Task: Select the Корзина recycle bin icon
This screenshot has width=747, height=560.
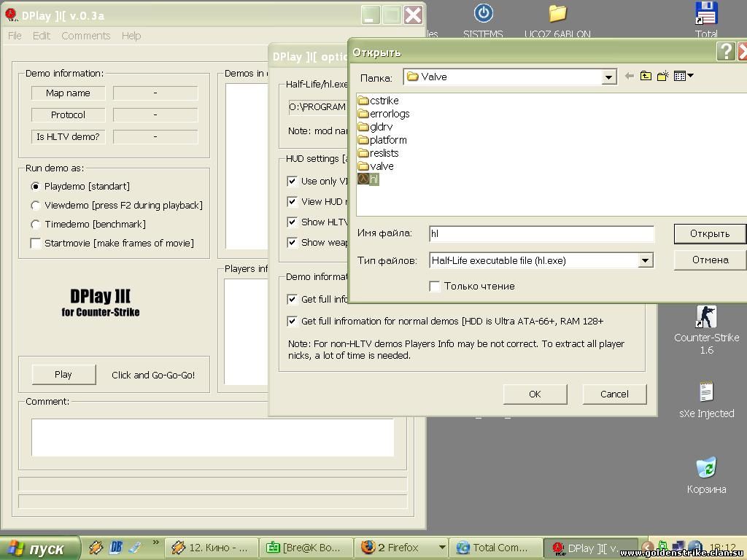Action: click(x=706, y=467)
